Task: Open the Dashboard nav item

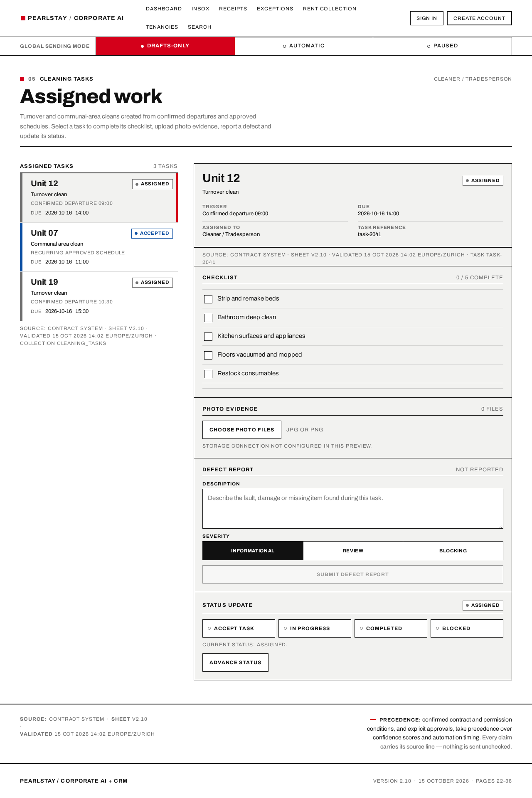Action: [x=164, y=9]
